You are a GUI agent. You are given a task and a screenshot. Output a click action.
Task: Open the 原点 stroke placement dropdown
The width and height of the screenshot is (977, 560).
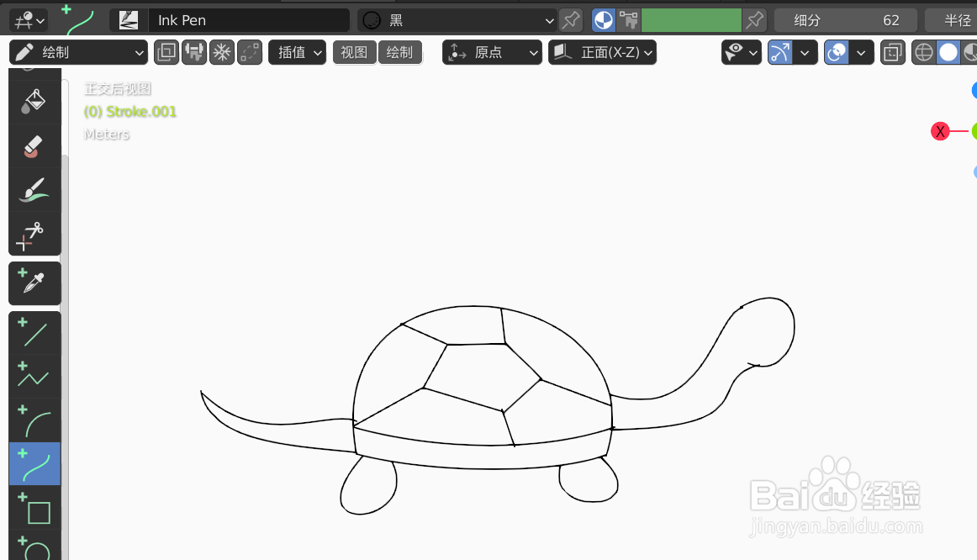[492, 51]
